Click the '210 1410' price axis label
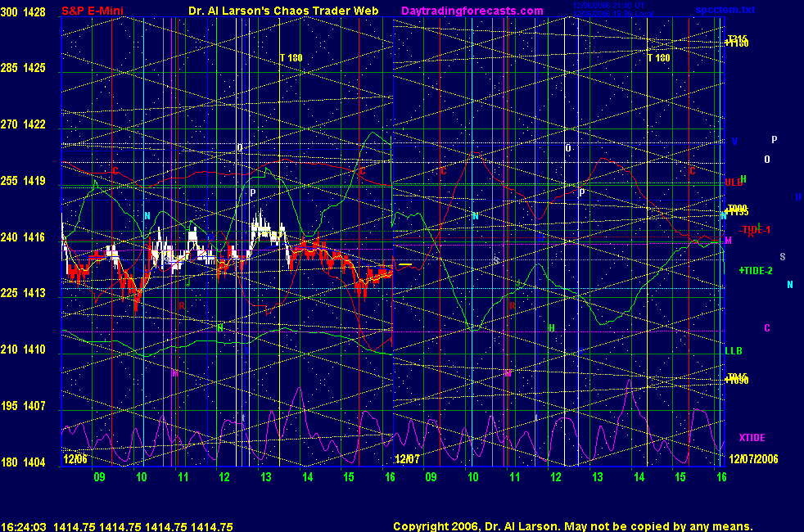Viewport: 804px width, 532px height. (x=23, y=349)
